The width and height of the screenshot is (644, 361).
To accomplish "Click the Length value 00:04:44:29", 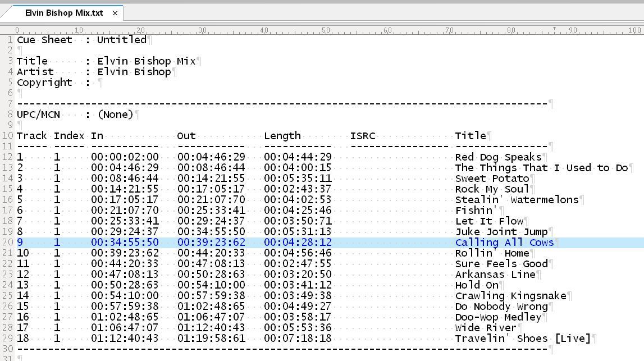I will [x=298, y=157].
